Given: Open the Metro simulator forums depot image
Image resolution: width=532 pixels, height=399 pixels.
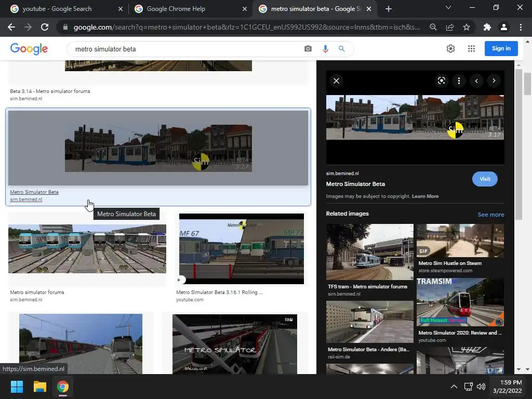Looking at the screenshot, I should (87, 249).
